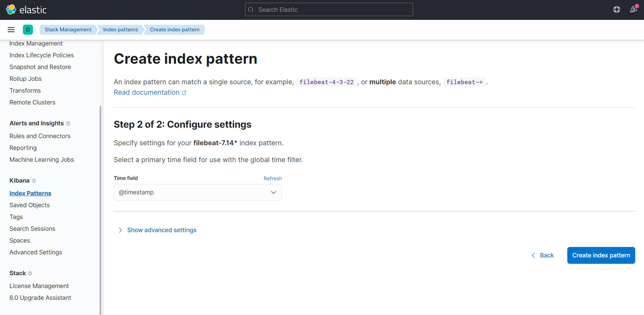Click the Time field dropdown chevron
Image resolution: width=644 pixels, height=315 pixels.
274,192
